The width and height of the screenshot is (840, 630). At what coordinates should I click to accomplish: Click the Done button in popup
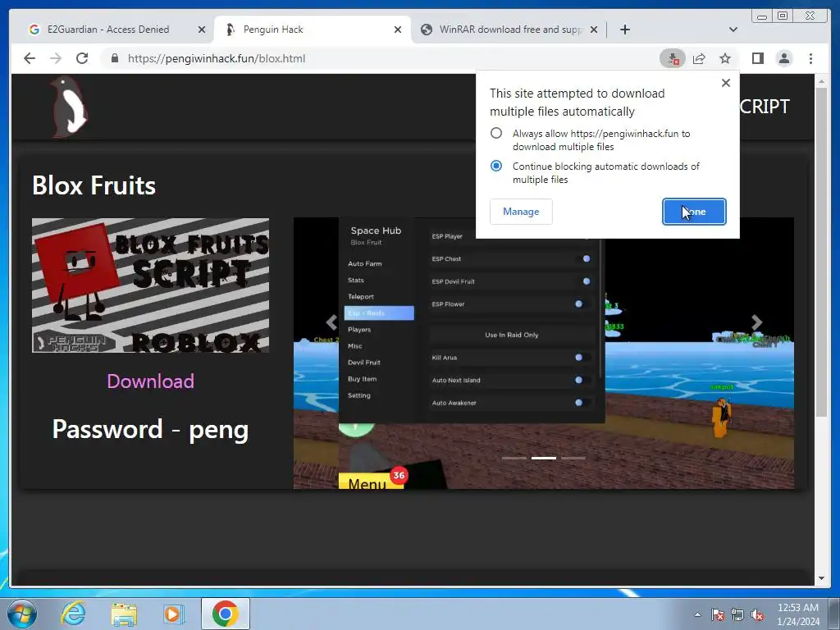coord(694,212)
